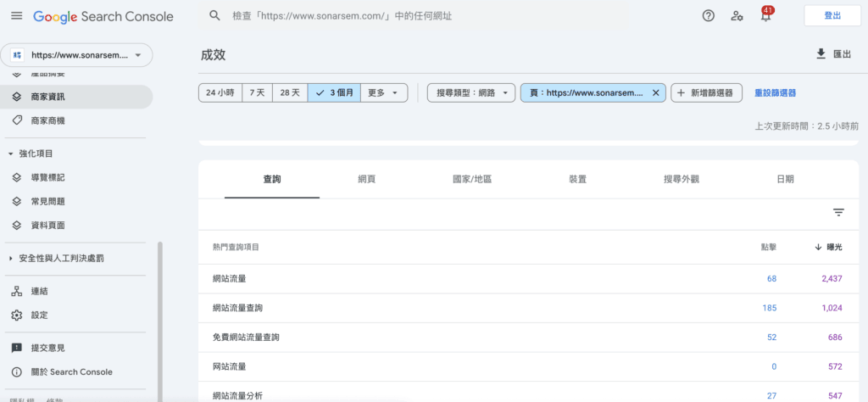The height and width of the screenshot is (402, 868).
Task: Switch to the 網頁 tab
Action: tap(366, 180)
